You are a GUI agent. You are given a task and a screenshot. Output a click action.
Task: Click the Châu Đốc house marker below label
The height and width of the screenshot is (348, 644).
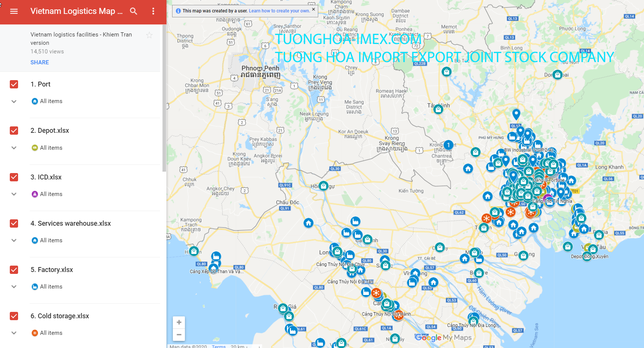[308, 223]
